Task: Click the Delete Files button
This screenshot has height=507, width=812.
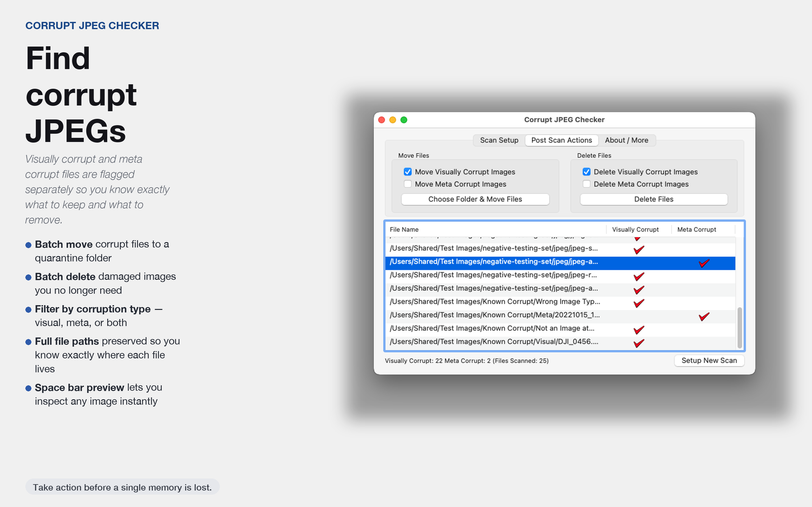Action: [x=653, y=199]
